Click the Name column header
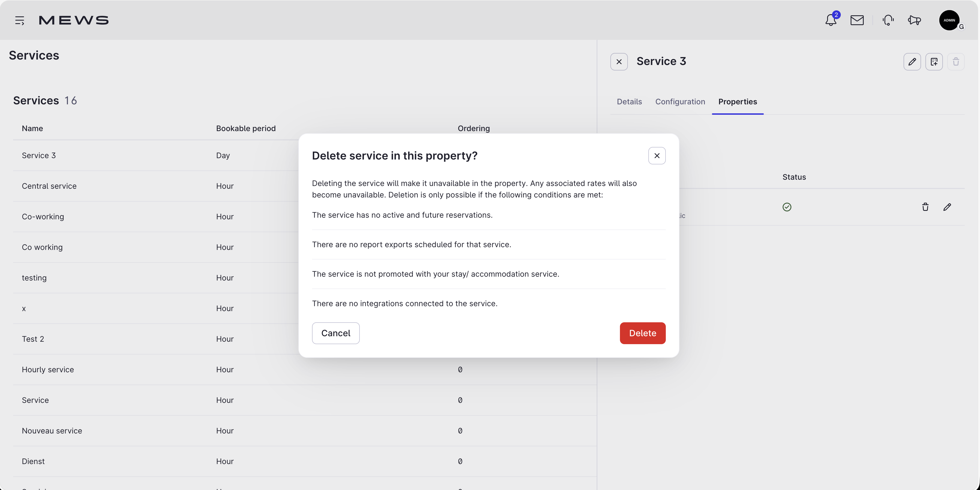 point(32,128)
